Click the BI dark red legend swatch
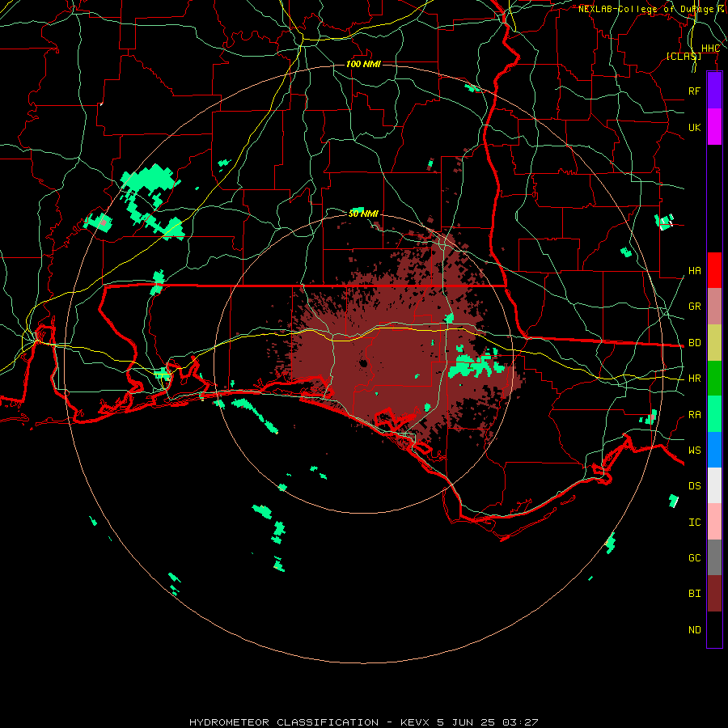The width and height of the screenshot is (728, 728). pyautogui.click(x=714, y=594)
